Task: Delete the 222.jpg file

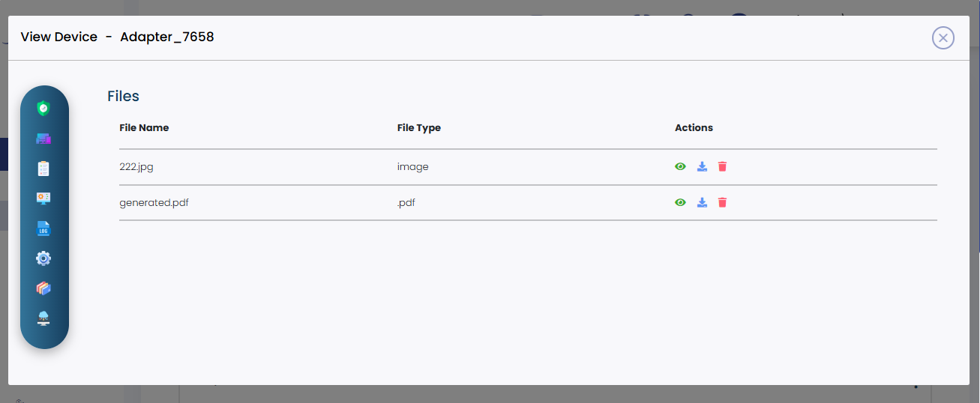Action: tap(722, 166)
